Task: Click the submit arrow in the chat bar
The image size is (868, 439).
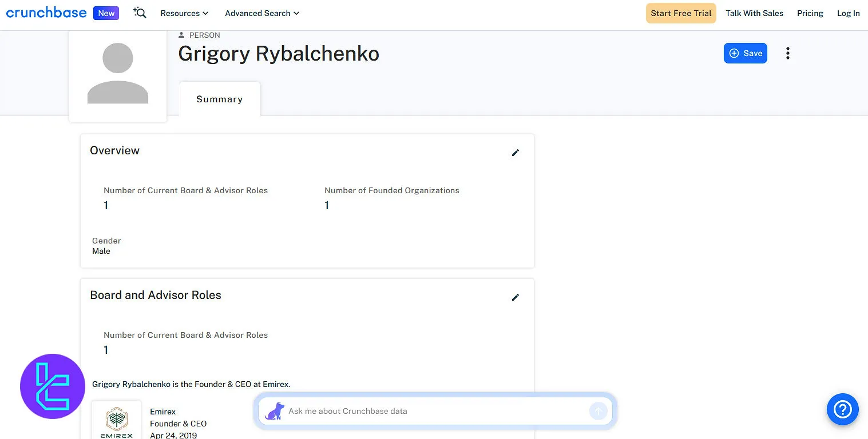Action: tap(598, 410)
